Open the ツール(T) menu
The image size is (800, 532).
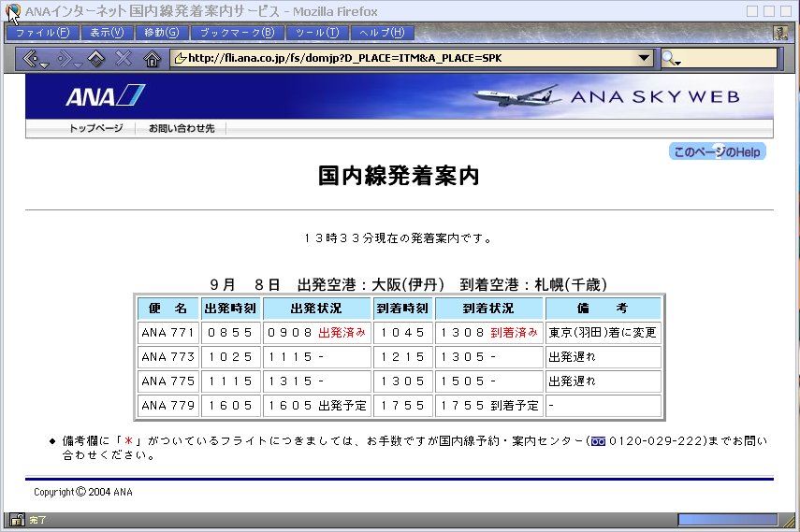tap(316, 33)
